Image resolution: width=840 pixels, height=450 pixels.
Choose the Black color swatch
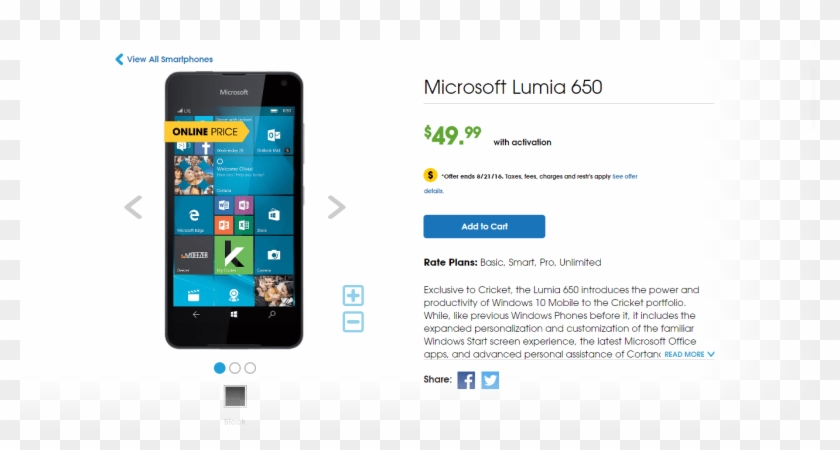tap(235, 396)
